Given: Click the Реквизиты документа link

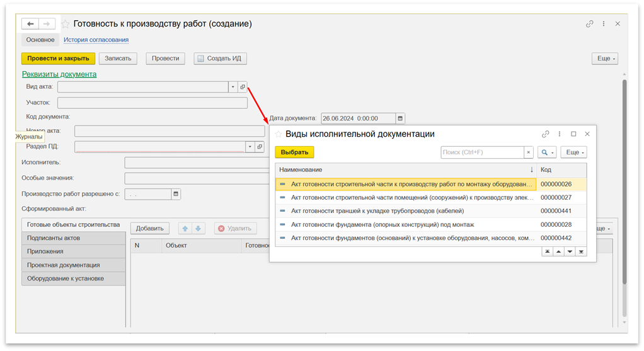Looking at the screenshot, I should (x=59, y=74).
